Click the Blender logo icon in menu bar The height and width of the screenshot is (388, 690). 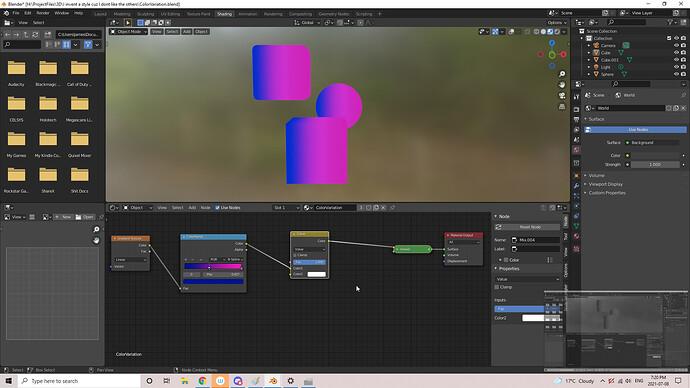coord(6,13)
